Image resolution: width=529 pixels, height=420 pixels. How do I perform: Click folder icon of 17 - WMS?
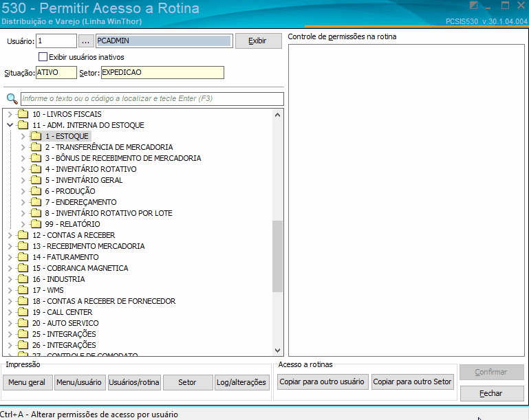pyautogui.click(x=23, y=290)
